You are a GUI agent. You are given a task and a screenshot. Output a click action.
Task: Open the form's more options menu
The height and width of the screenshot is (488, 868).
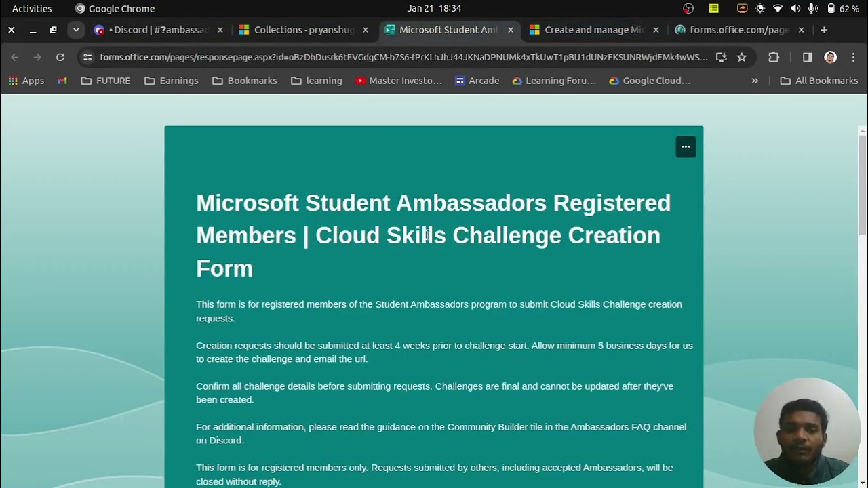[686, 147]
